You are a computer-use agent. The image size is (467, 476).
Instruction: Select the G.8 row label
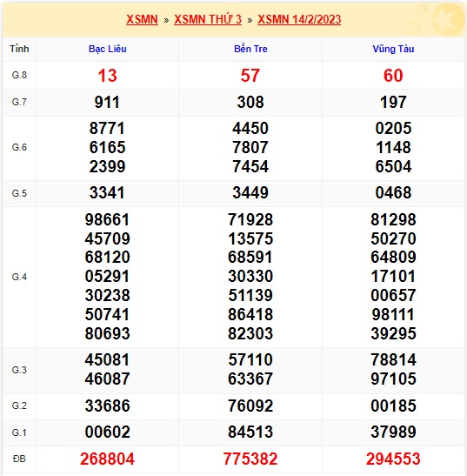tap(19, 75)
